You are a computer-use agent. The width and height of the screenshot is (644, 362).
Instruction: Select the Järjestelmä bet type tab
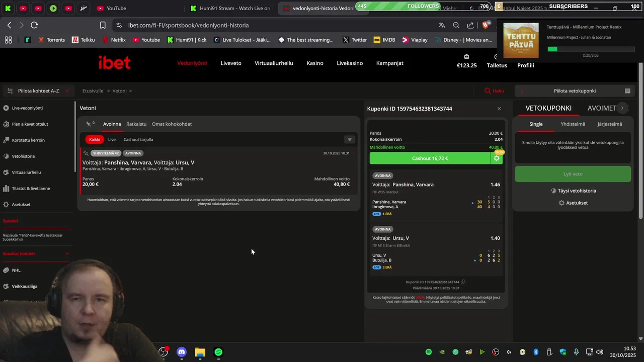(x=609, y=124)
